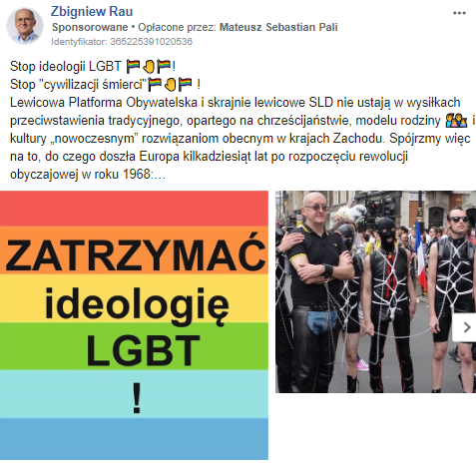Click the flag emoji right after "śmierci"

[x=155, y=85]
